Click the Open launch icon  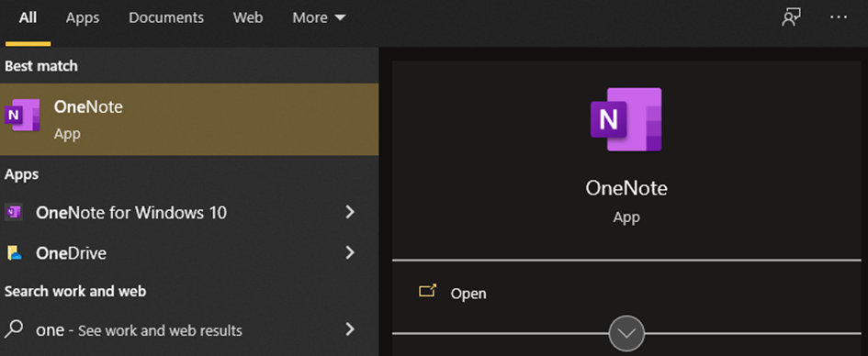427,291
